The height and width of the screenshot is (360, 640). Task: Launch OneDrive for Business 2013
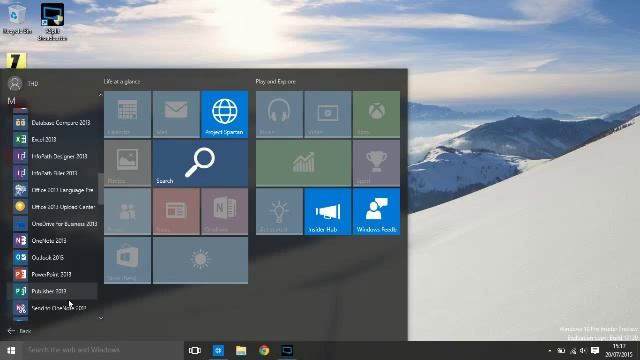[x=52, y=224]
